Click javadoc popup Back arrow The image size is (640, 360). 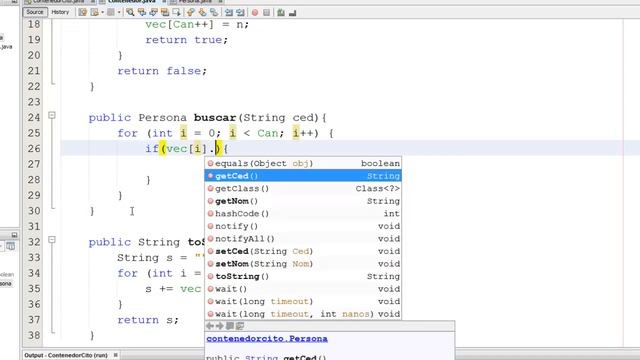(210, 326)
